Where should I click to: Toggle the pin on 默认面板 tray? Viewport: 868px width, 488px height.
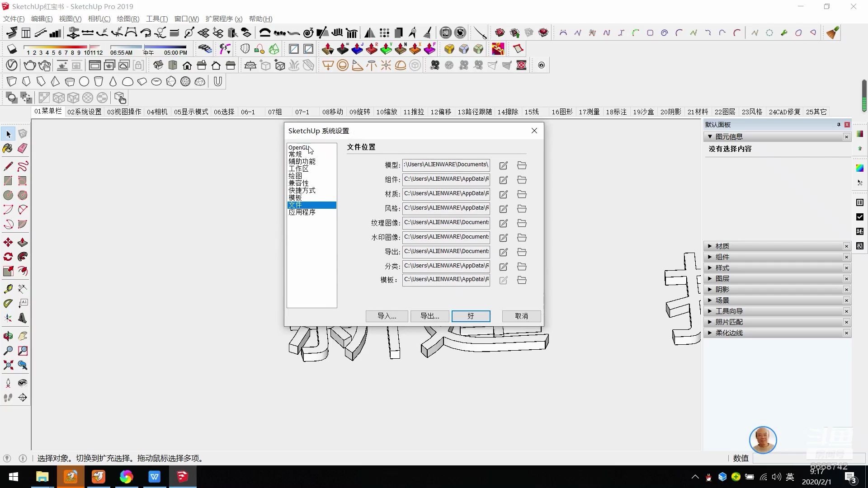[839, 125]
